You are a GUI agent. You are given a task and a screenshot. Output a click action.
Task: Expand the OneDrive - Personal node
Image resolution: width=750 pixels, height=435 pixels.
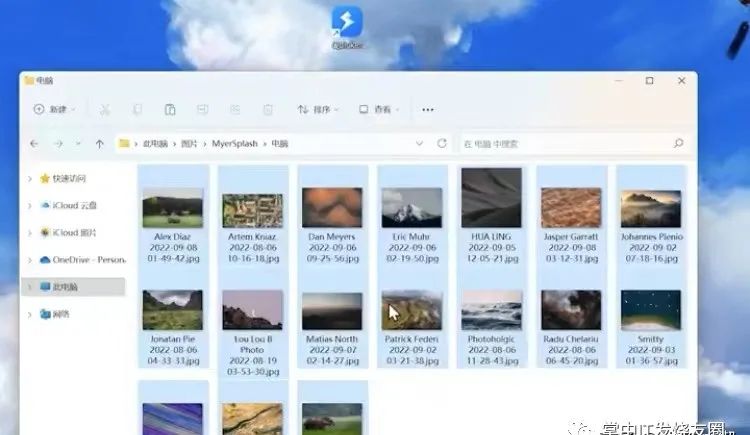click(30, 260)
